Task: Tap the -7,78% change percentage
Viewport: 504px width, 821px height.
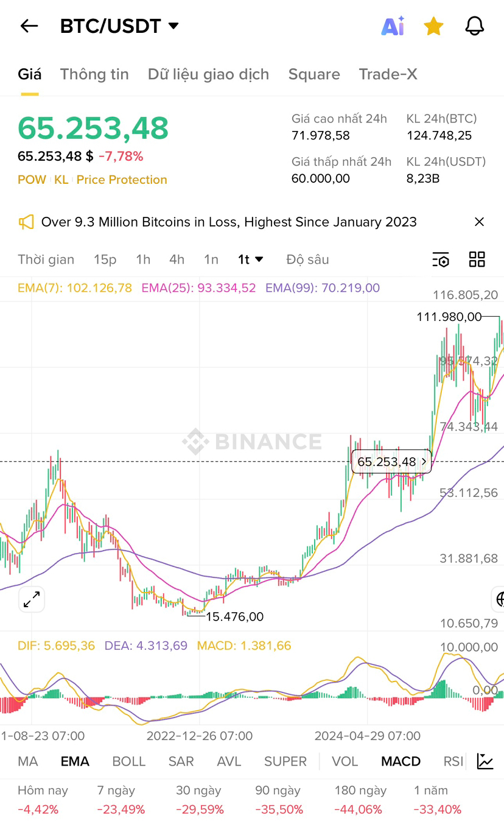Action: click(x=121, y=157)
